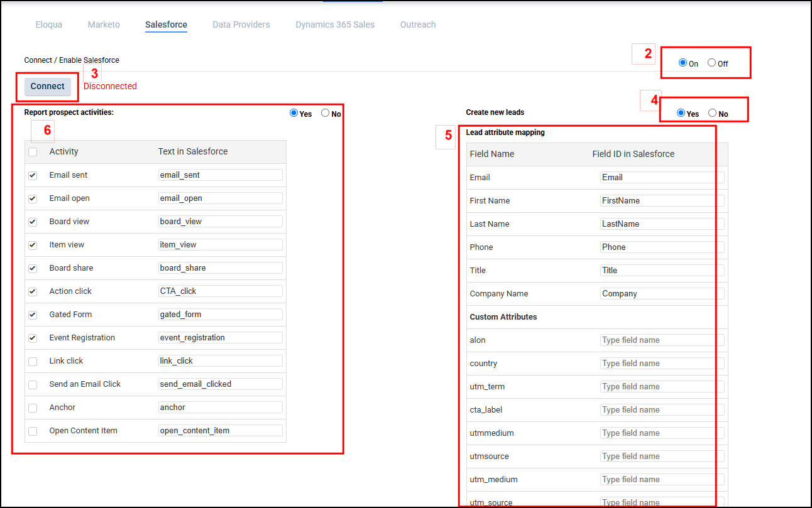Viewport: 812px width, 508px height.
Task: Uncheck the Gated Form activity
Action: coord(33,315)
